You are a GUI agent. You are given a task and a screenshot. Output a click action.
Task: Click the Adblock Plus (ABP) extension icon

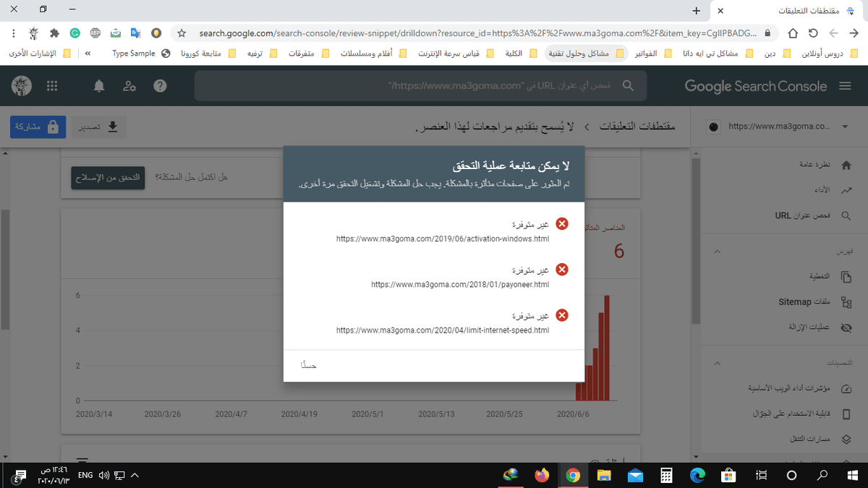pos(95,33)
